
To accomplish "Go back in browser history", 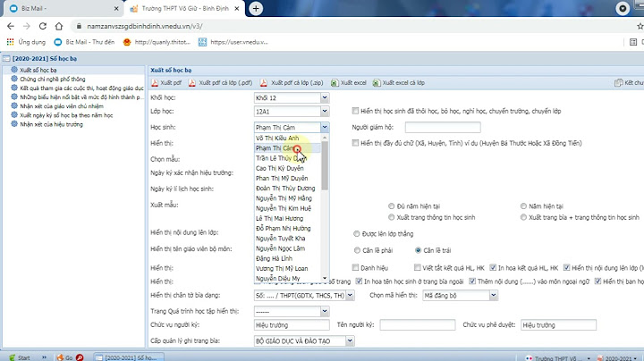I will (11, 26).
